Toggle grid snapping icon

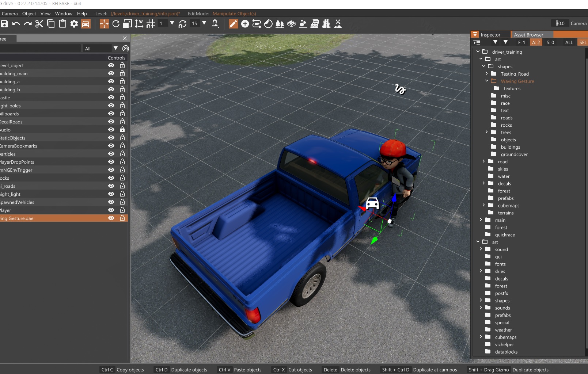tap(151, 24)
